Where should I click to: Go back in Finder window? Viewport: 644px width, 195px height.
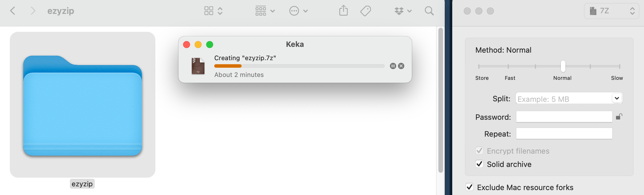[12, 11]
